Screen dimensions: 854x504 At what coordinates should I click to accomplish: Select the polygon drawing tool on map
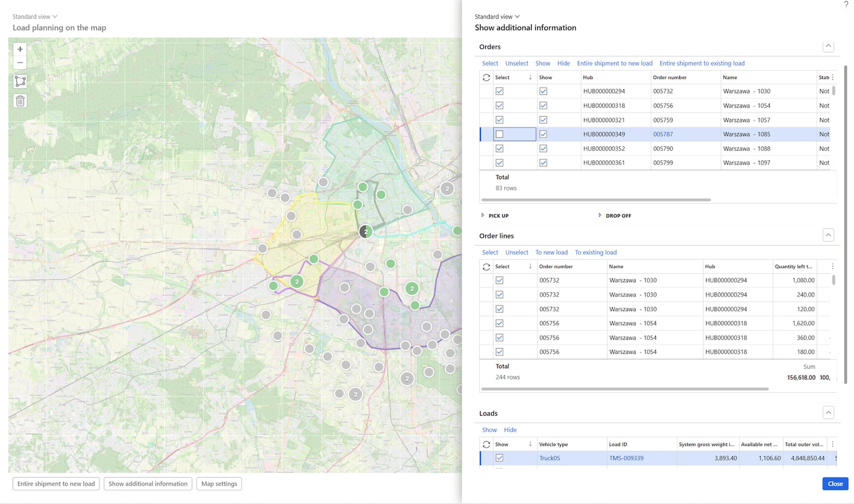(20, 81)
